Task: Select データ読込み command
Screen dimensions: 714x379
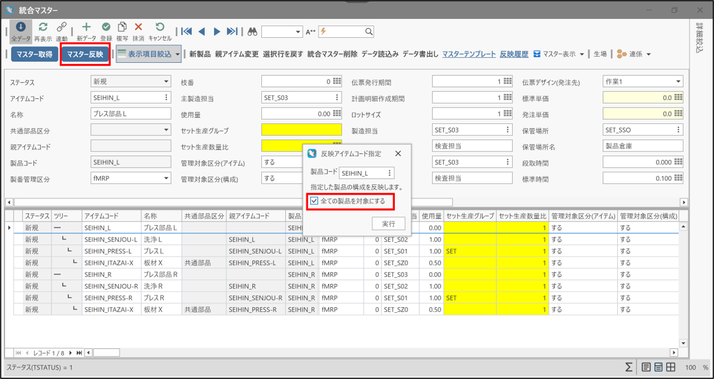Action: click(380, 54)
